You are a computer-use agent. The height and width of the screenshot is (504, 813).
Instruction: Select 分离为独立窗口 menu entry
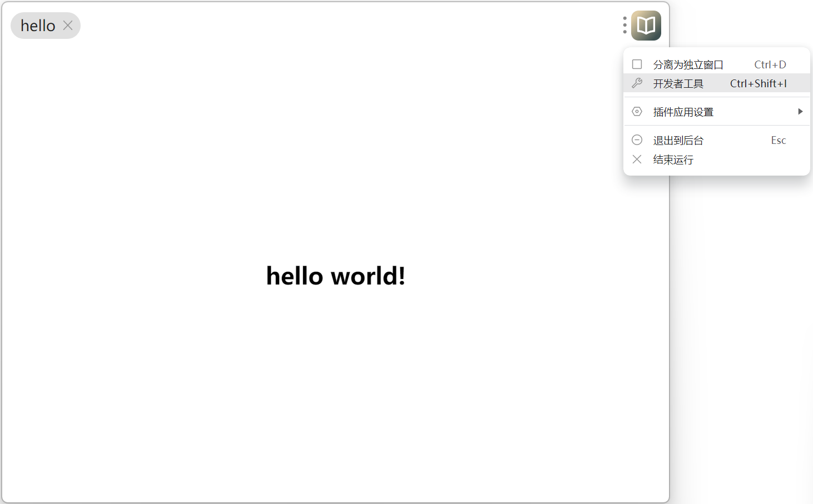click(688, 64)
